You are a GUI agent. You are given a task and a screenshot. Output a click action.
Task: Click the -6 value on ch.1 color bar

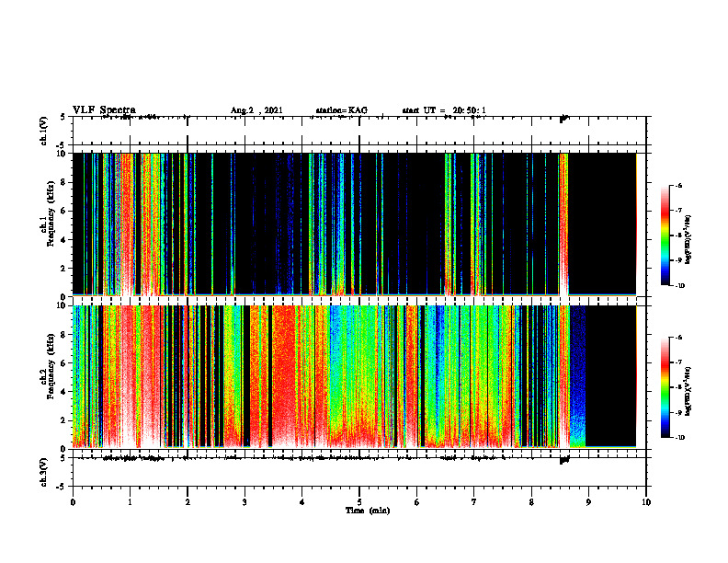678,186
